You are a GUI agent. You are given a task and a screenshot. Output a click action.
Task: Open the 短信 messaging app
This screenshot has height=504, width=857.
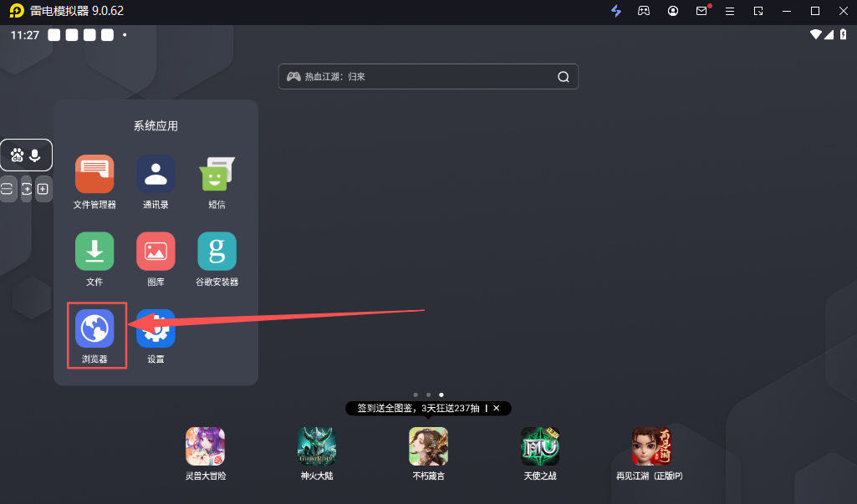click(x=217, y=175)
